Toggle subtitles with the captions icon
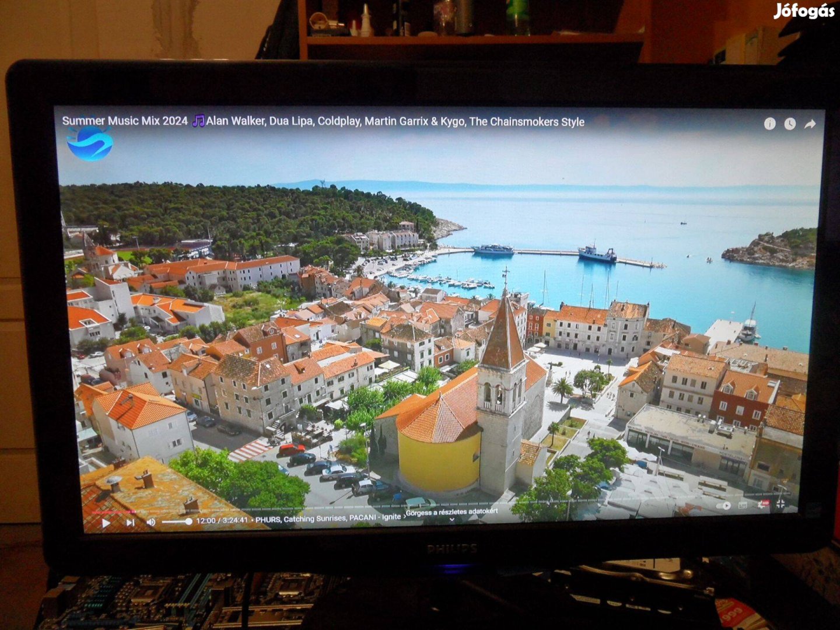 click(743, 505)
